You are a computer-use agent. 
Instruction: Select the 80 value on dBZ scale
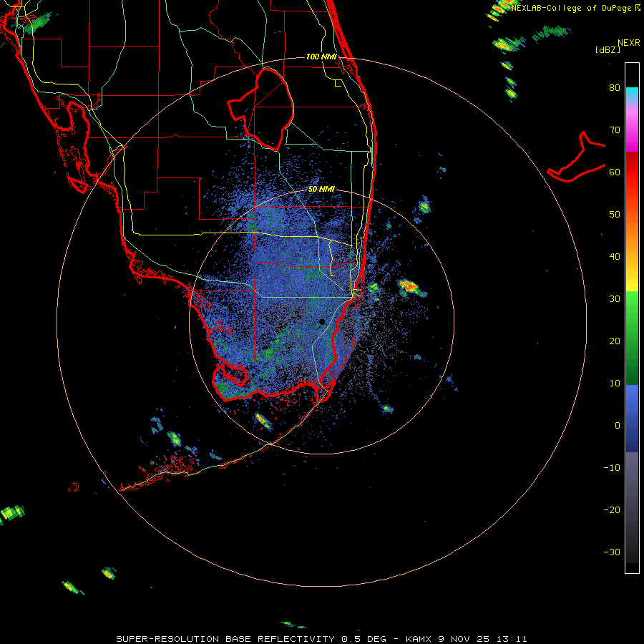point(615,88)
